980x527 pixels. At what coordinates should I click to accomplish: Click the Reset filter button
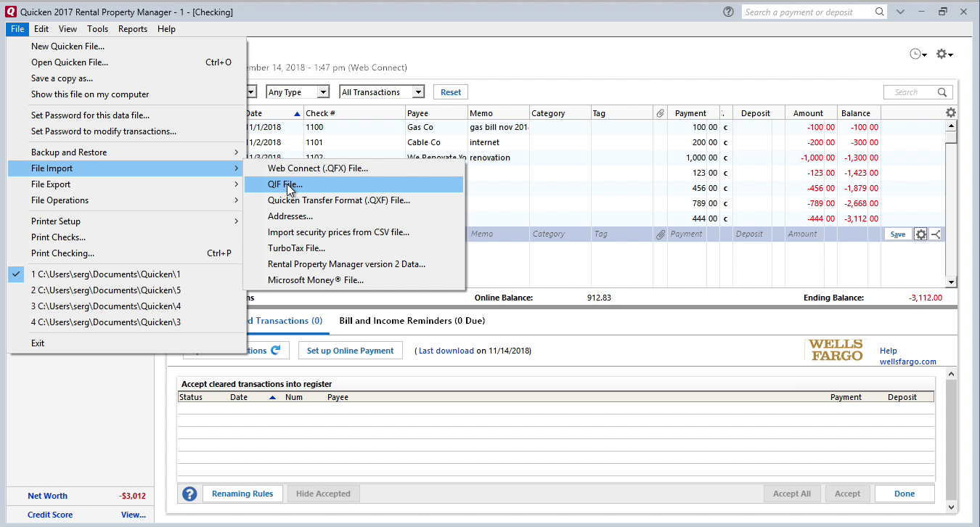click(x=451, y=92)
